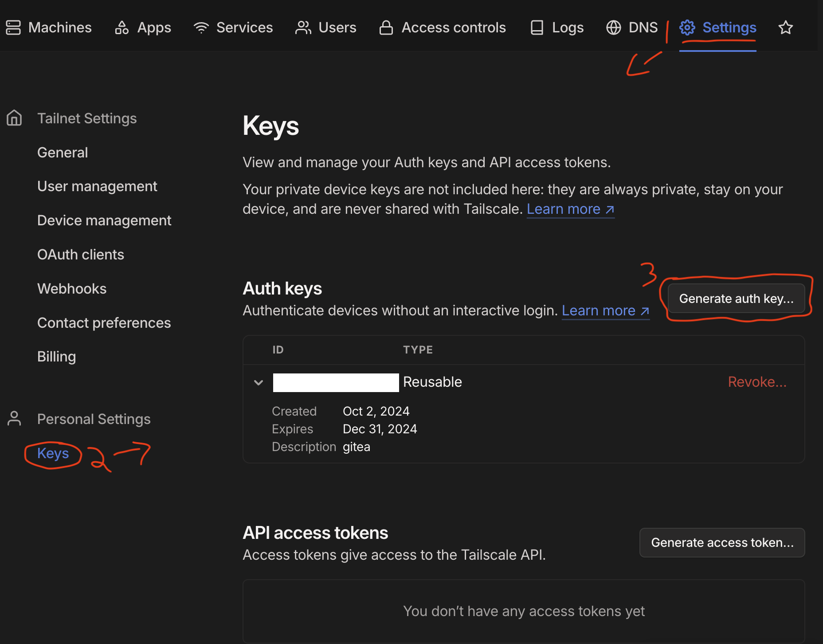Click the Personal Settings person icon
This screenshot has height=644, width=823.
pos(14,418)
